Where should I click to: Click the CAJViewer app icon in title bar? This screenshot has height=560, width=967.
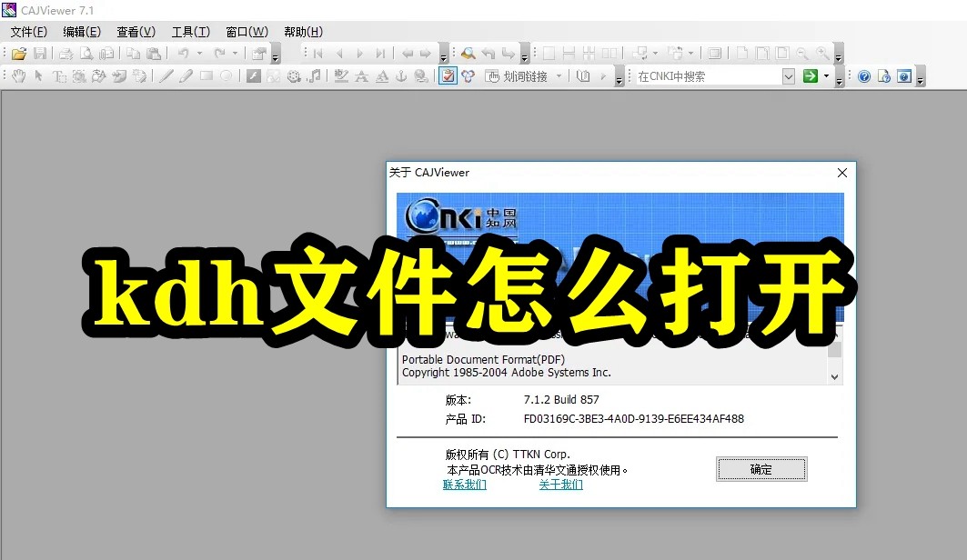click(x=9, y=10)
